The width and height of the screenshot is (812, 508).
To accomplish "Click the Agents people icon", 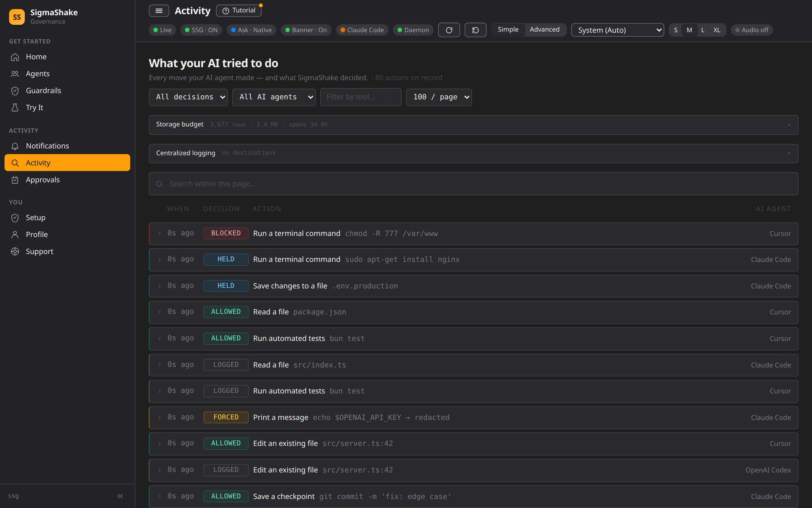I will click(x=15, y=74).
